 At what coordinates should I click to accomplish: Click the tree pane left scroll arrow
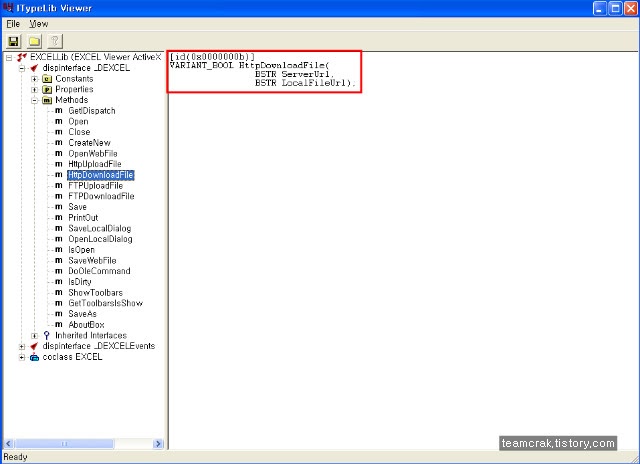pos(9,444)
